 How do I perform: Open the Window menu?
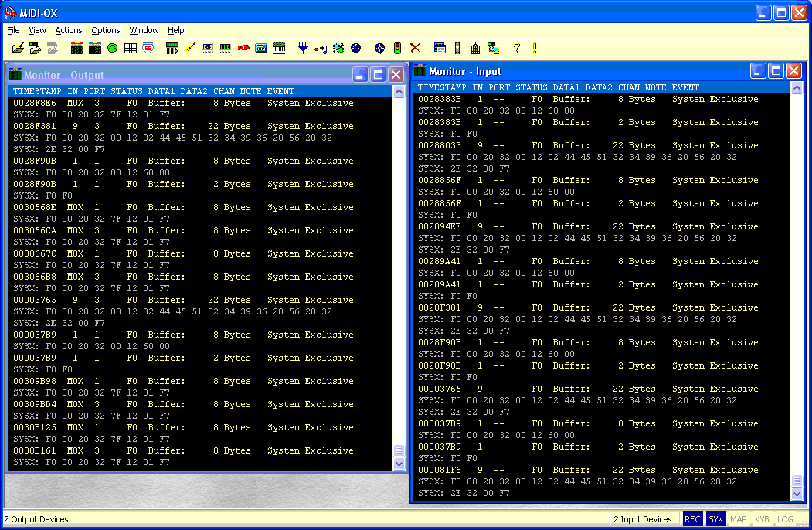click(x=144, y=30)
